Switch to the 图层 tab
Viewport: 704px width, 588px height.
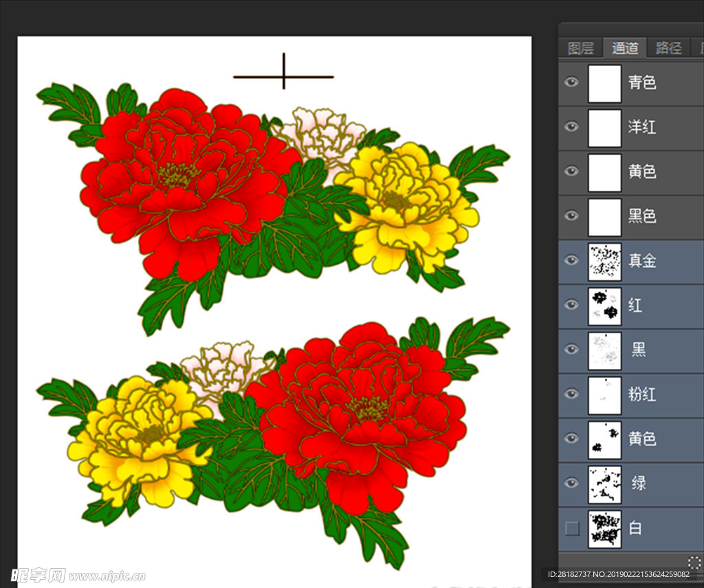click(580, 48)
